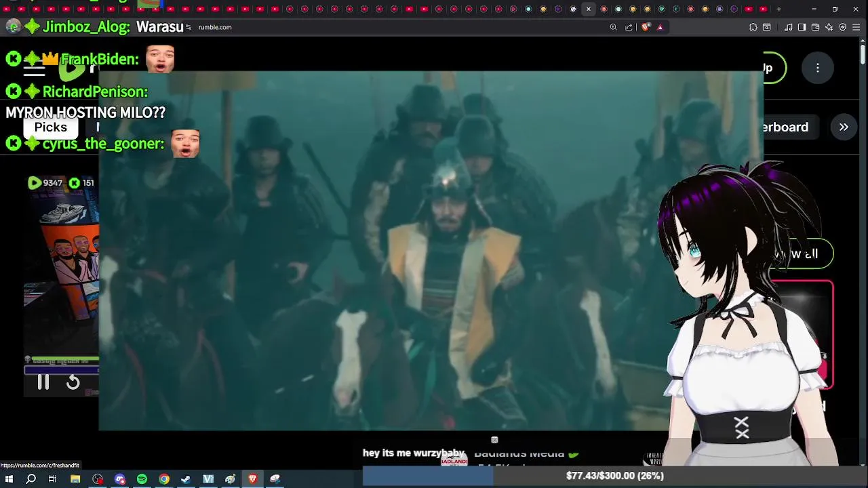The width and height of the screenshot is (868, 488).
Task: Open the Brave VPN shield icon
Action: point(843,27)
